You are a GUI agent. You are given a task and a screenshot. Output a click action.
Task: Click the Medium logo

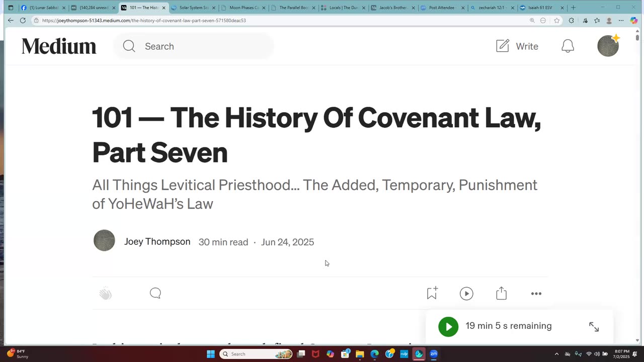click(59, 46)
